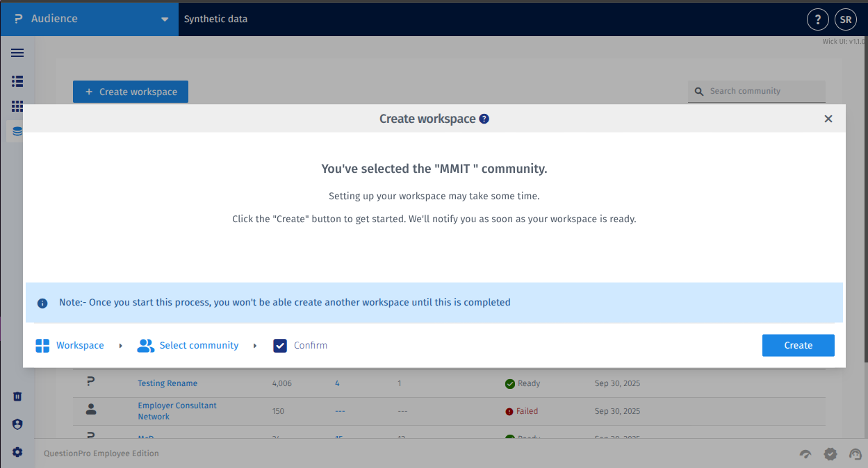868x468 pixels.
Task: Click the Ready status for Testing Rename
Action: pyautogui.click(x=529, y=383)
